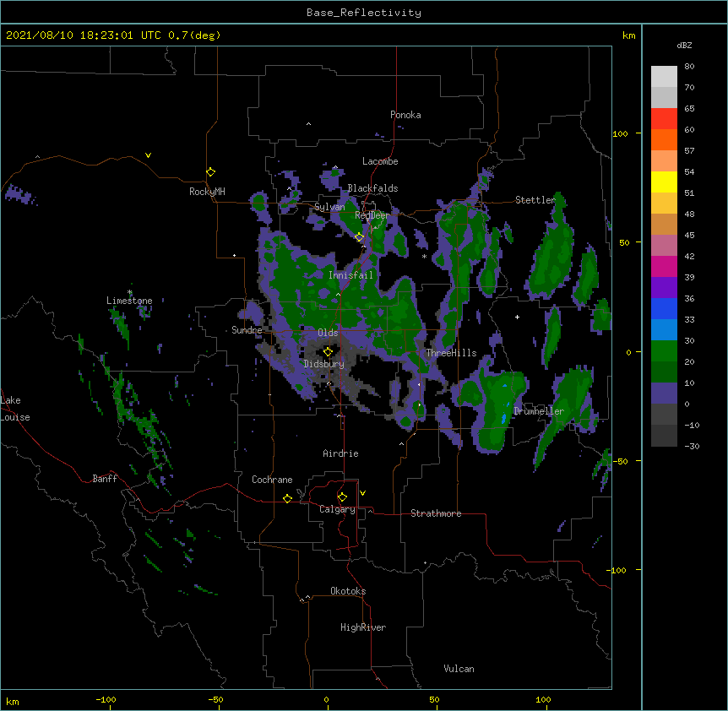Click the green 30 dBZ legend swatch
This screenshot has width=728, height=711.
point(664,351)
